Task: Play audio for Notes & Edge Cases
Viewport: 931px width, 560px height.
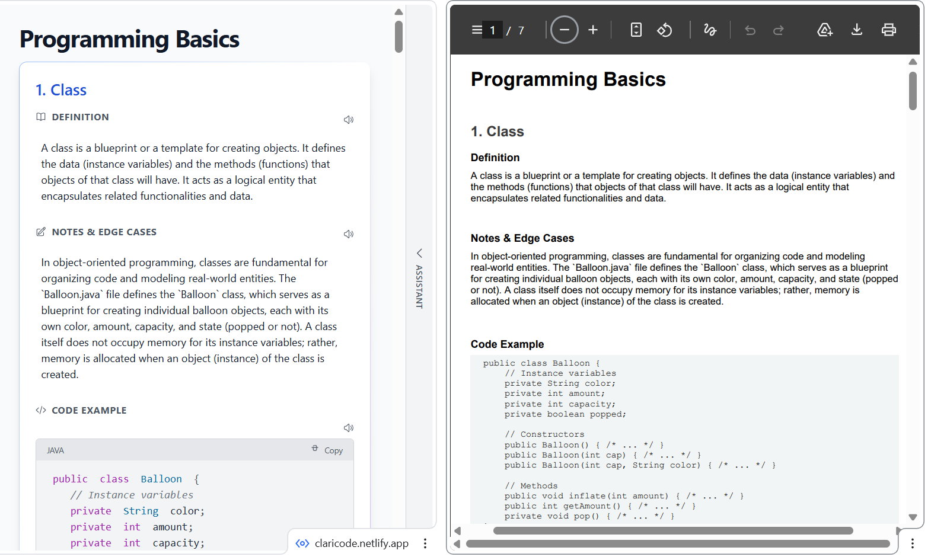Action: coord(349,234)
